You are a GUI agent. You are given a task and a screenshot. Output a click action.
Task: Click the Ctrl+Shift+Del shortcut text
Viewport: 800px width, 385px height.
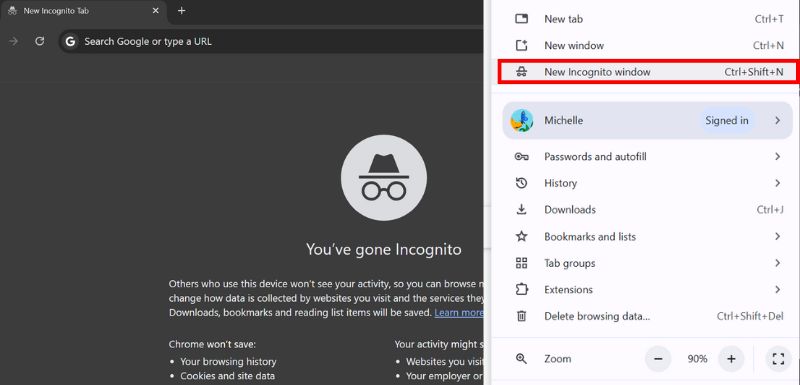750,316
